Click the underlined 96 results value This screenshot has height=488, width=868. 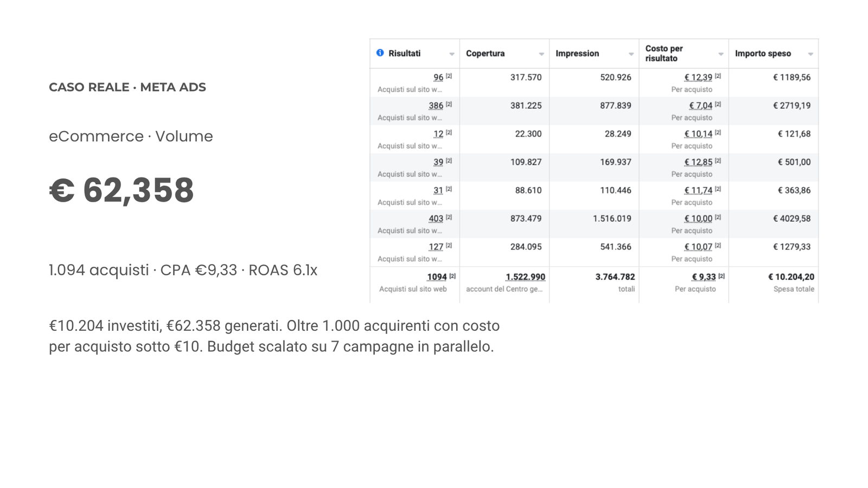(438, 78)
